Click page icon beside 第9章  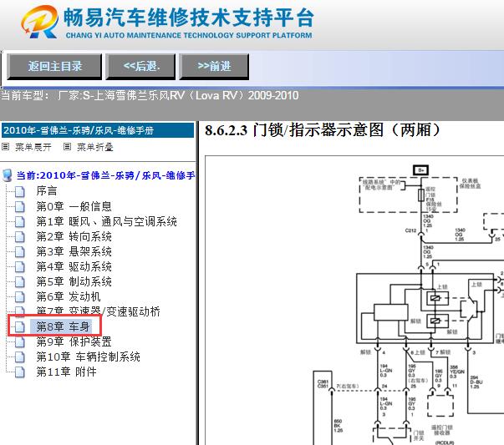click(x=20, y=342)
